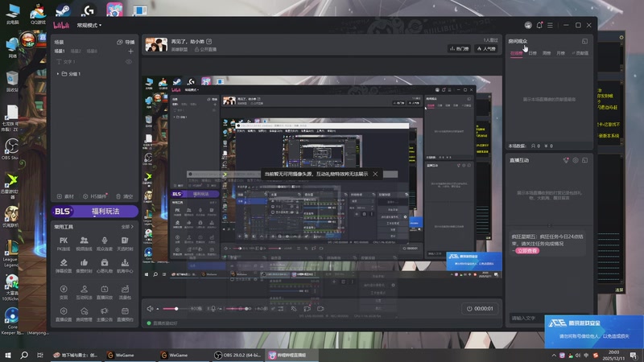This screenshot has height=362, width=644.
Task: Open the download-tray tool in common tools
Action: tap(125, 265)
